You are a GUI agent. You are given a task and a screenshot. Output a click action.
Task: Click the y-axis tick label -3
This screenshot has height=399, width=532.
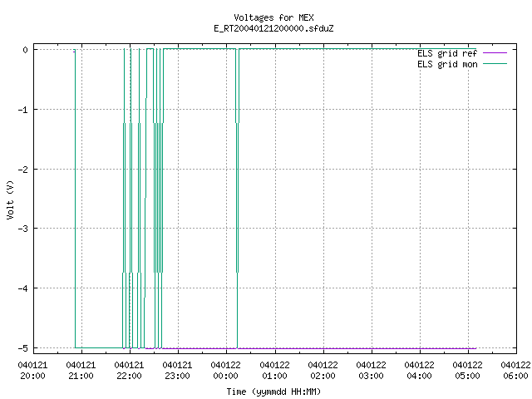[x=23, y=229]
